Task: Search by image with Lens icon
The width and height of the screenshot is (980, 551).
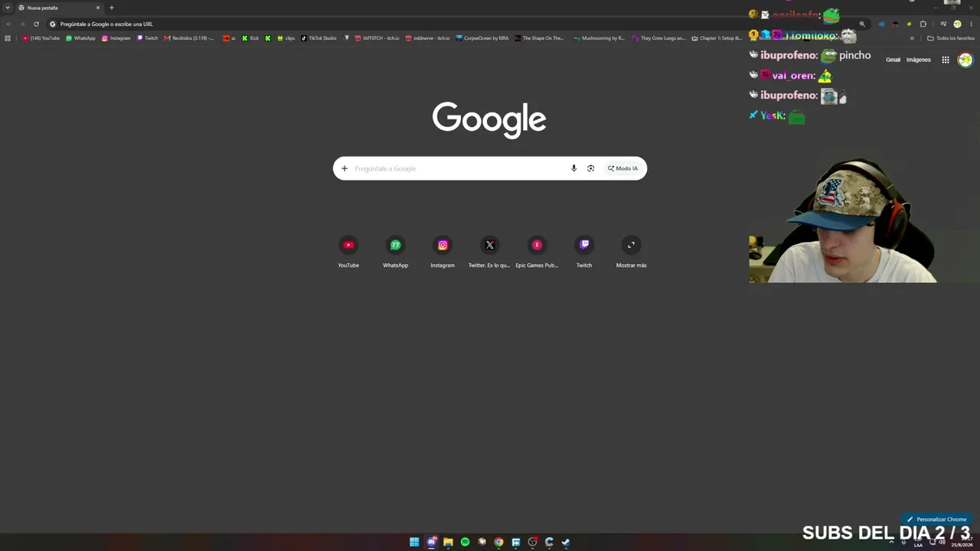Action: coord(590,168)
